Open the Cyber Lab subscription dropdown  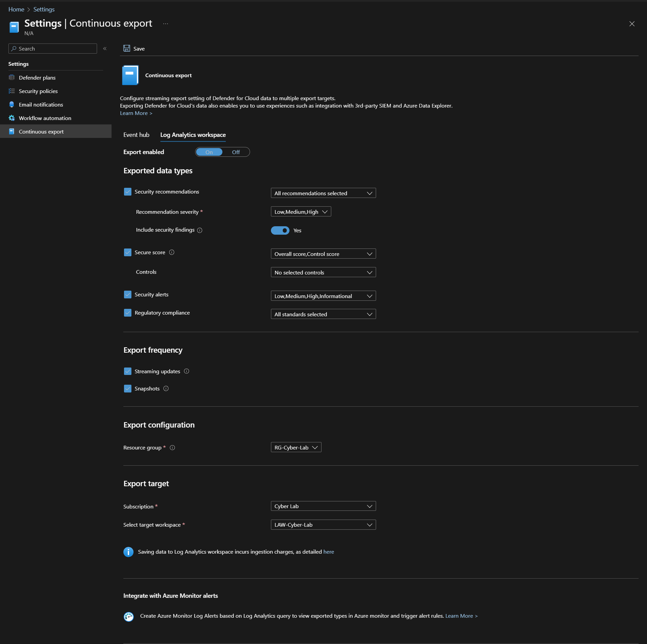pyautogui.click(x=323, y=506)
